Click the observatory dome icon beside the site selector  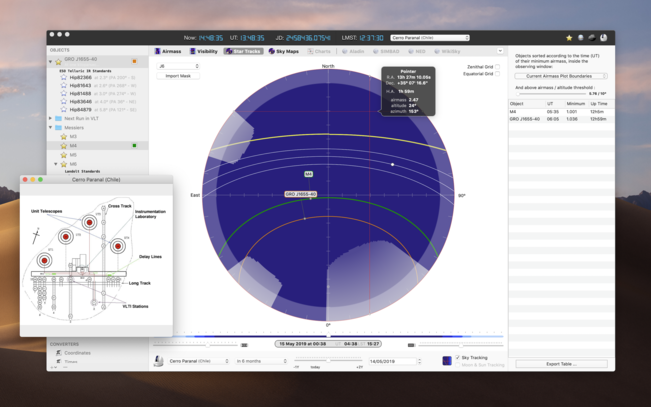tap(160, 361)
